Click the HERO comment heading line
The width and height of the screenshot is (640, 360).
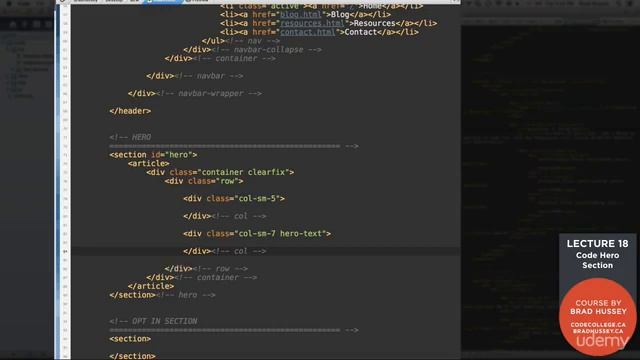point(130,137)
